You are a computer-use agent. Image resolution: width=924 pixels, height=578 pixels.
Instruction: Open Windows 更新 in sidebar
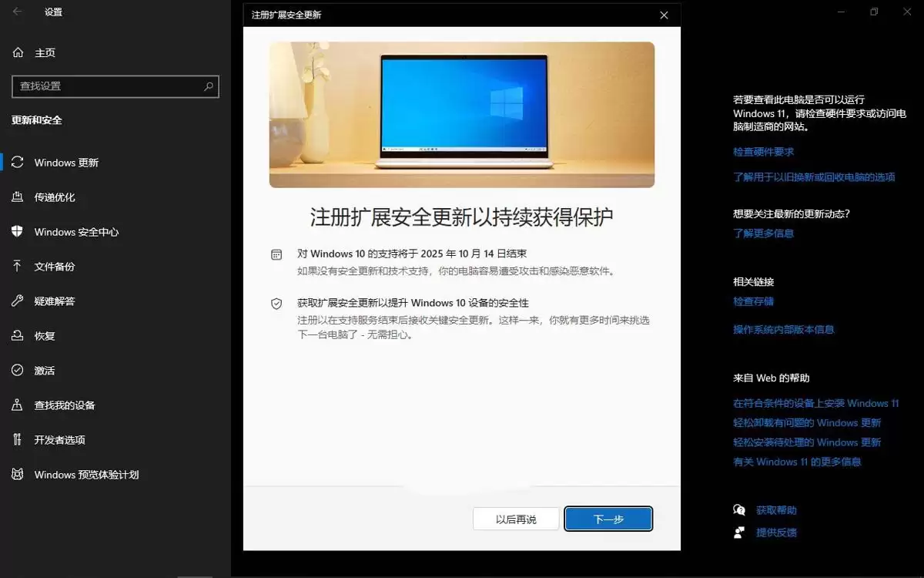coord(115,163)
